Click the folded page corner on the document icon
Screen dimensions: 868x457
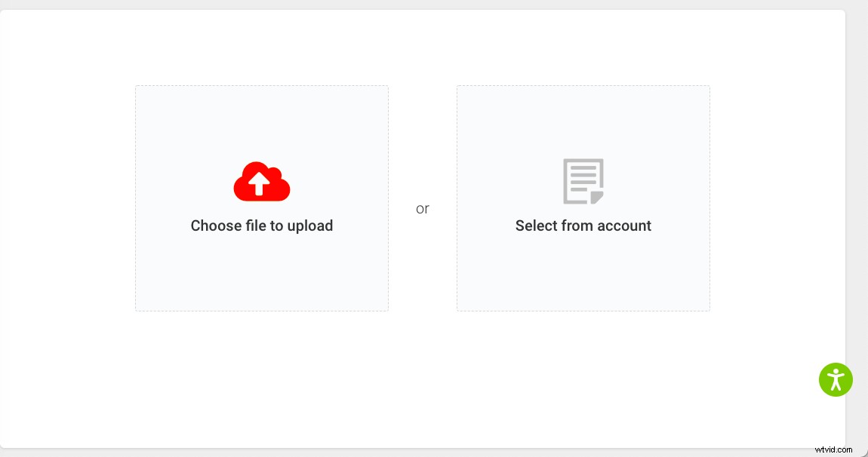click(596, 198)
